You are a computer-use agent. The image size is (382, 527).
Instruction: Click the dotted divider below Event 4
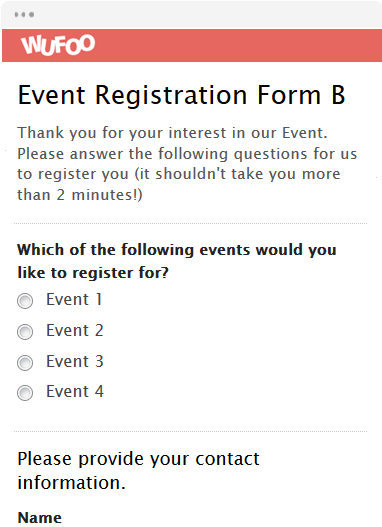[190, 431]
